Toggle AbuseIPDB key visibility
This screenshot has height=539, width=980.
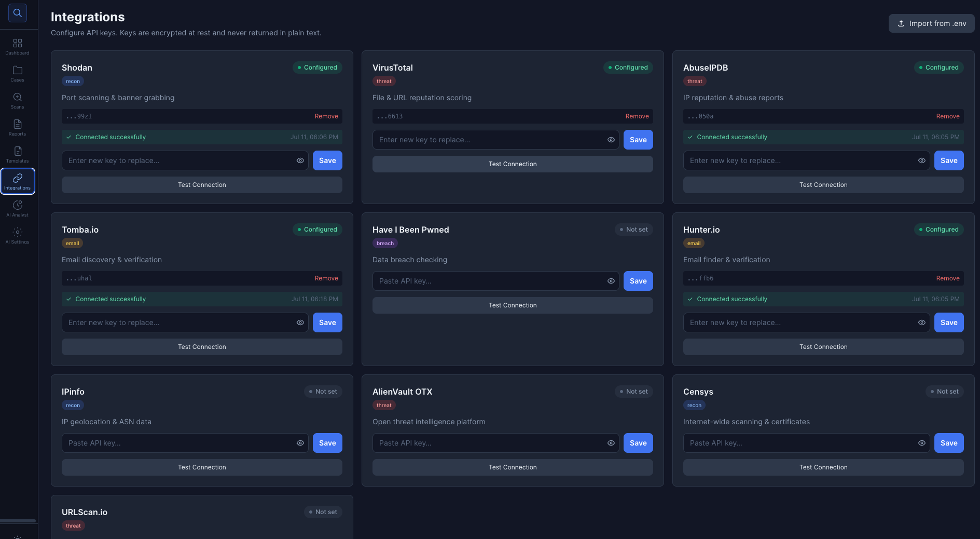coord(922,160)
